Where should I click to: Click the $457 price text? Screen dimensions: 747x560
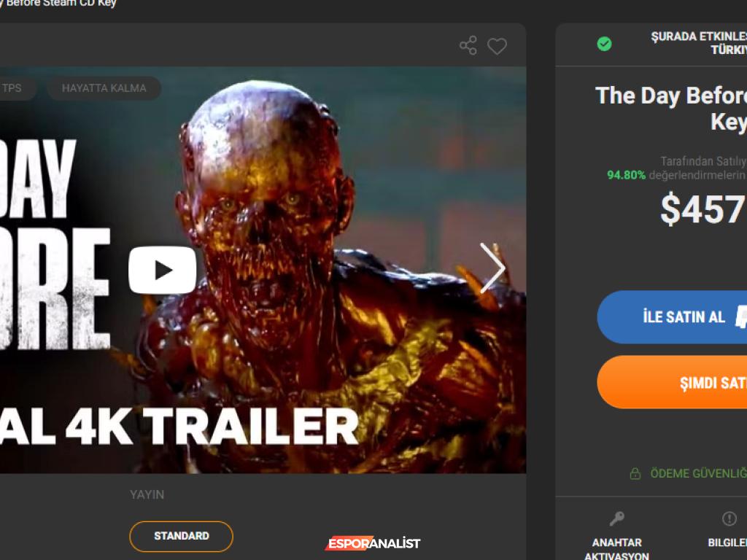pos(703,210)
